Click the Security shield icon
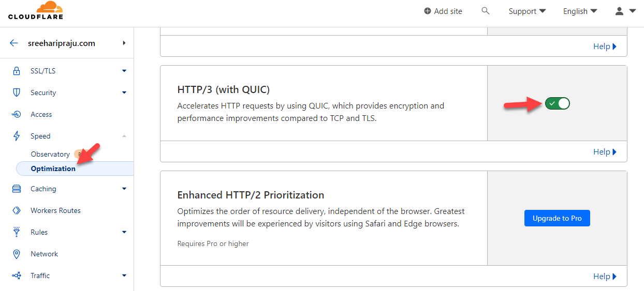Screen dimensions: 644x291 click(17, 93)
